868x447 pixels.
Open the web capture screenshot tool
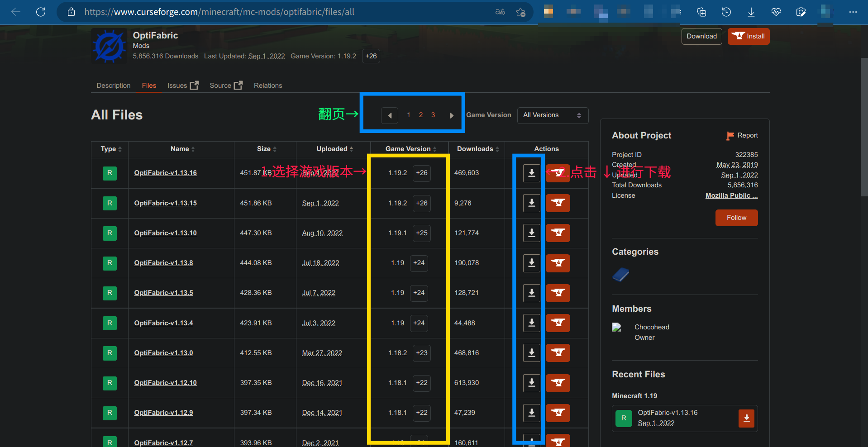801,12
